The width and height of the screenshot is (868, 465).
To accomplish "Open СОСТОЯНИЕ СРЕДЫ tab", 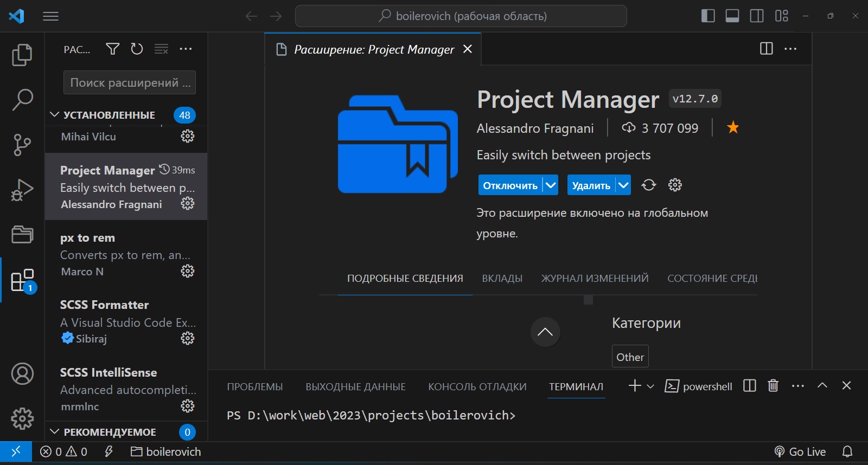I will [712, 279].
